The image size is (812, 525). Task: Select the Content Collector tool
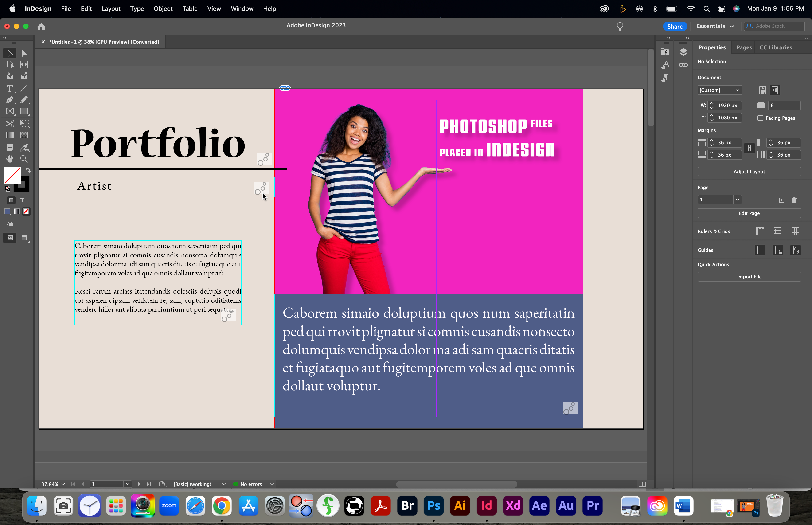pyautogui.click(x=10, y=76)
